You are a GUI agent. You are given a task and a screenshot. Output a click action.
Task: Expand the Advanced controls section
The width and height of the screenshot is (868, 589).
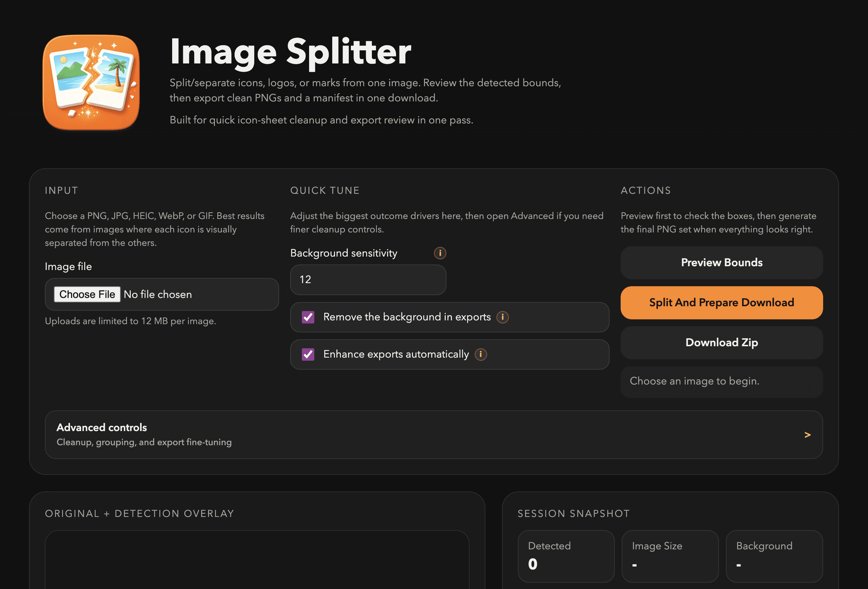tap(433, 435)
